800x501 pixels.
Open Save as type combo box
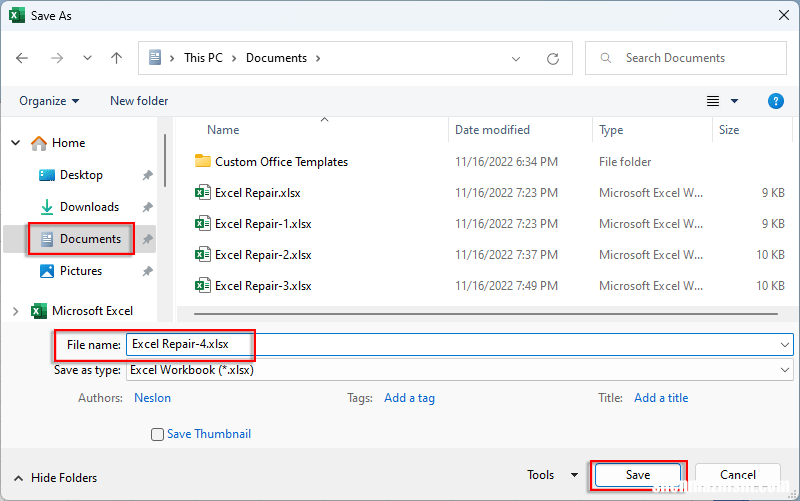(x=459, y=370)
